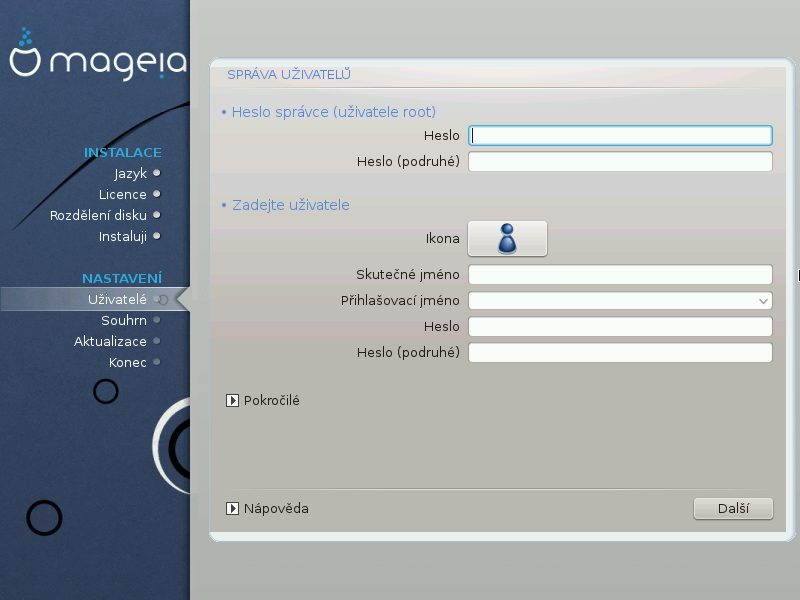This screenshot has width=800, height=600.
Task: Select the Jazyk step in sidebar
Action: point(131,173)
